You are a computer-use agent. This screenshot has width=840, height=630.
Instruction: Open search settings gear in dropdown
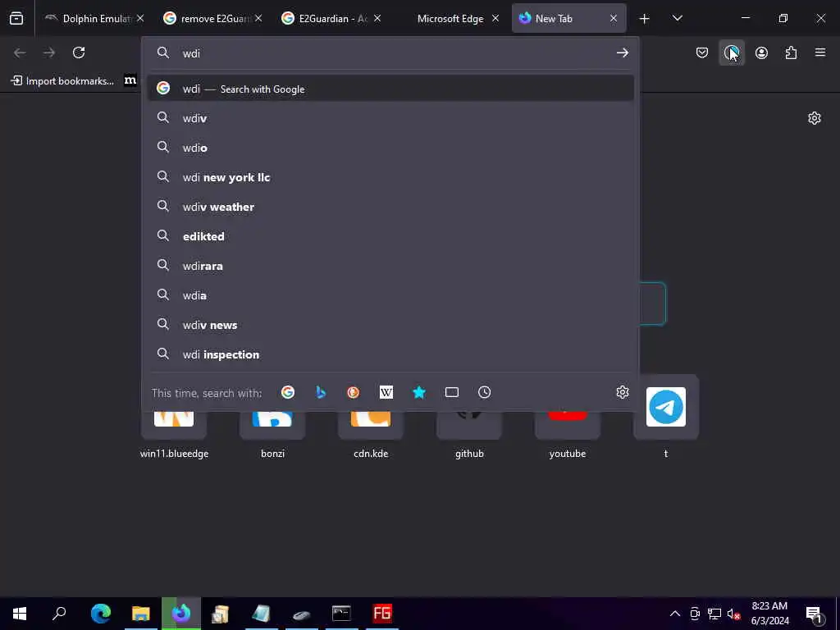622,392
